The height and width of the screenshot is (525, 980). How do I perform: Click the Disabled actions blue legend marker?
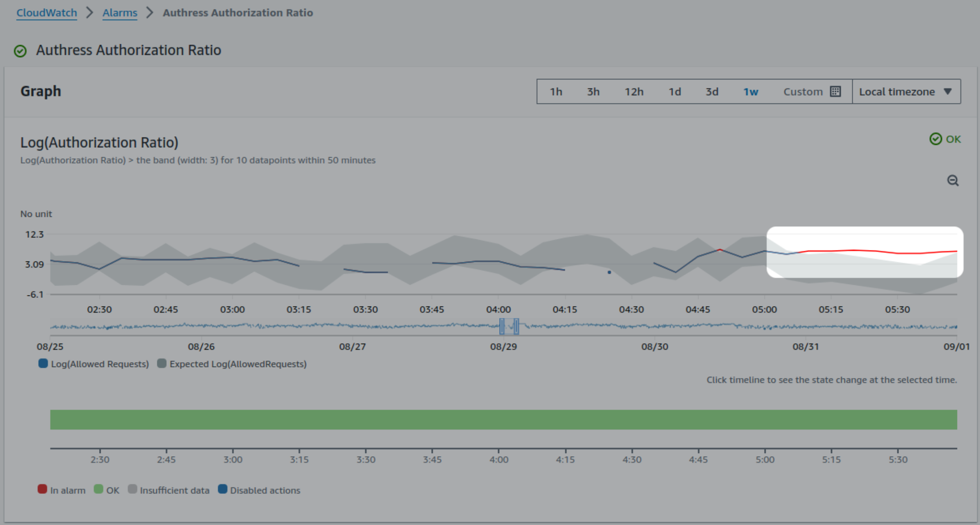[x=222, y=489]
